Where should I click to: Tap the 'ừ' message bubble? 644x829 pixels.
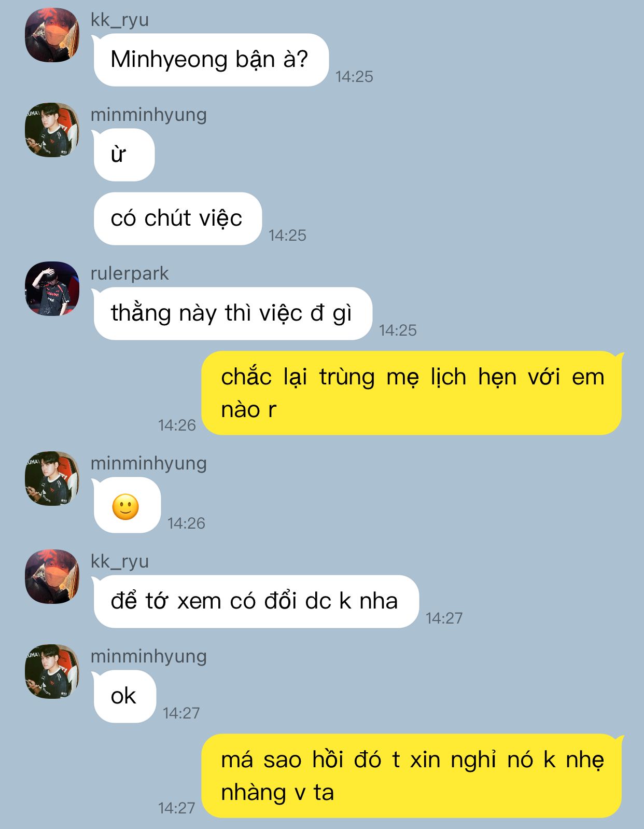click(123, 155)
